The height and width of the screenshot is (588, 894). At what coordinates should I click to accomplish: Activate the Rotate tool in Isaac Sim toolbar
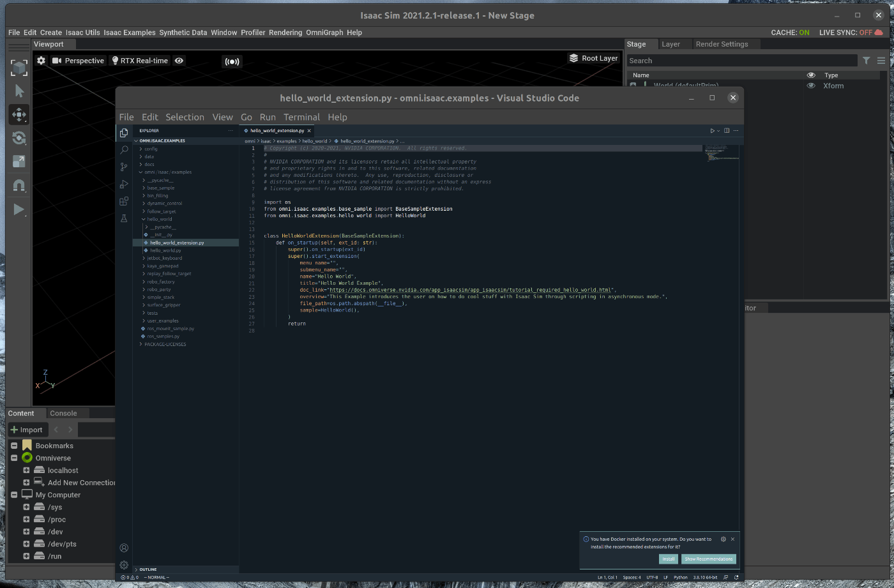tap(19, 138)
